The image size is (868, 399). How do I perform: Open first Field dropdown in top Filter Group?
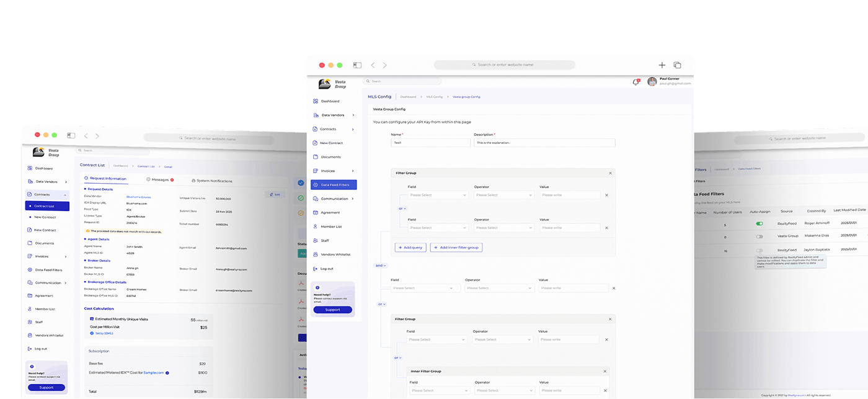(x=437, y=195)
